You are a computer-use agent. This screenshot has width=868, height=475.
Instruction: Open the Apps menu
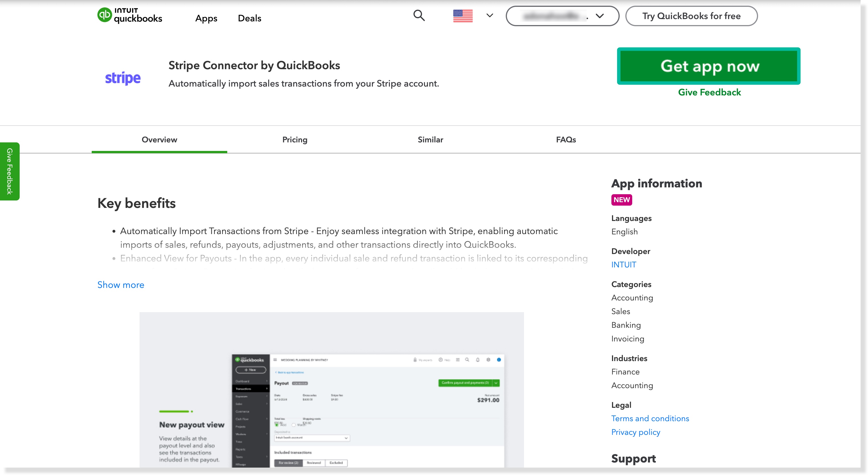tap(206, 18)
